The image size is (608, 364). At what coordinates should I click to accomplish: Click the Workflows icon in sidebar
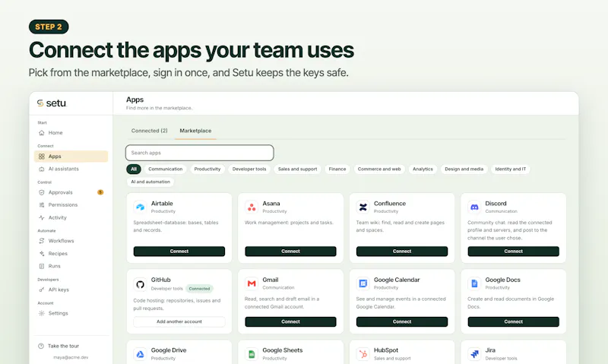click(x=42, y=241)
